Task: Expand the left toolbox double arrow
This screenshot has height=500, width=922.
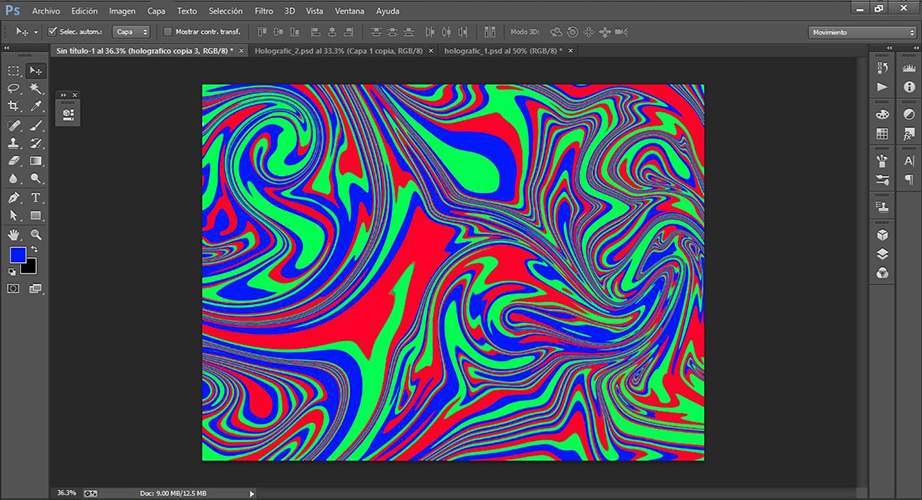Action: tap(6, 48)
